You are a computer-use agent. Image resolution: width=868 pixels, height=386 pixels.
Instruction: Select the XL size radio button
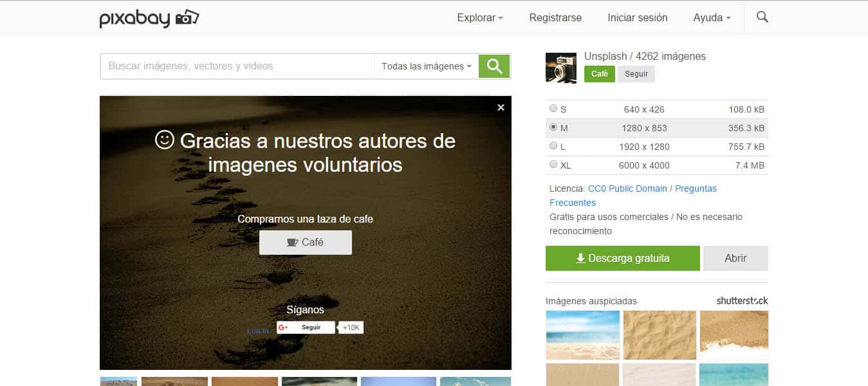(x=553, y=165)
